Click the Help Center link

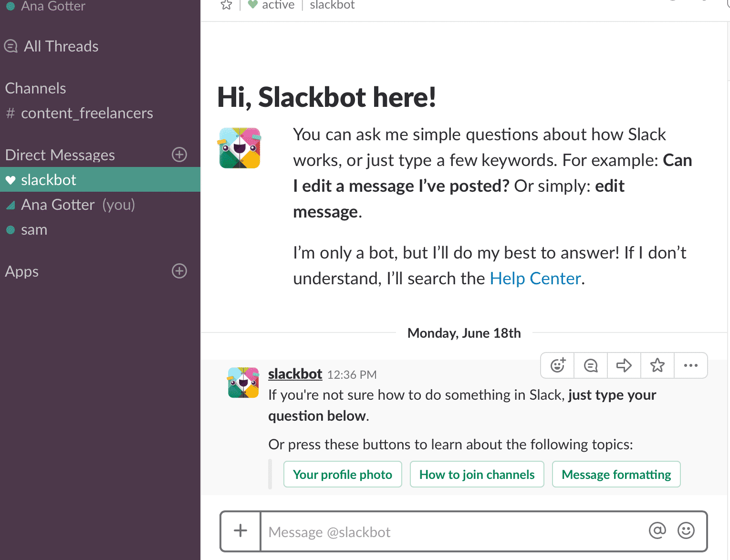pos(535,278)
